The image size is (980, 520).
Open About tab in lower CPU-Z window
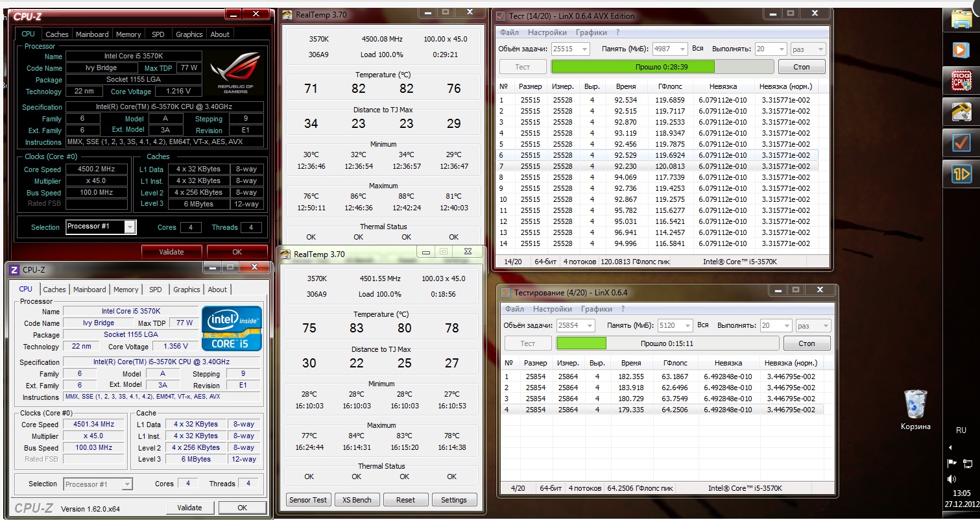pyautogui.click(x=217, y=290)
